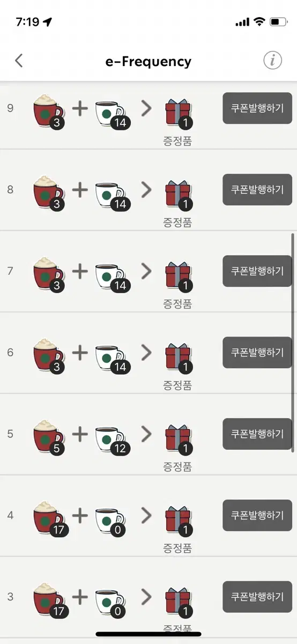The width and height of the screenshot is (297, 644).
Task: Tap the gift box icon in row 3
Action: click(x=178, y=602)
